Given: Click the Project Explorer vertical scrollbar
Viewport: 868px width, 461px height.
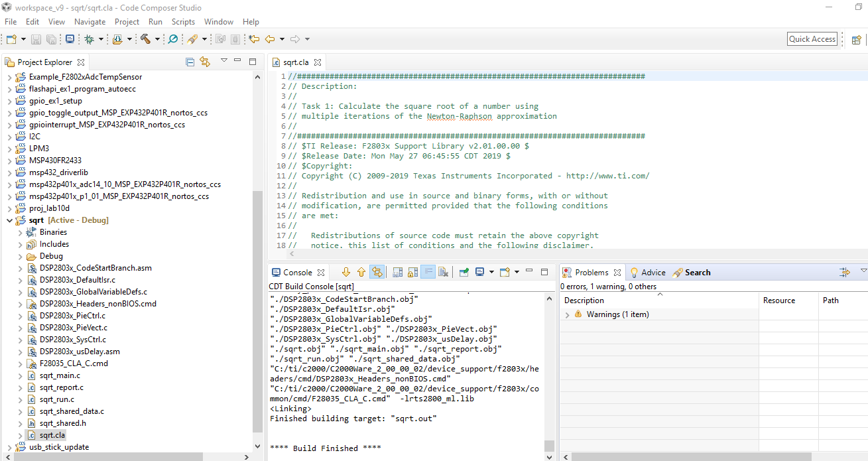Looking at the screenshot, I should click(258, 312).
